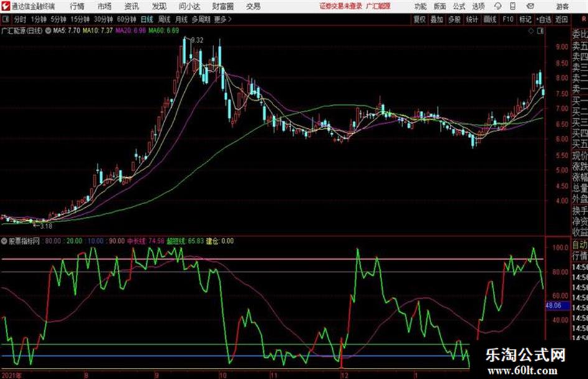Click the 12 month marker on date axis
This screenshot has width=588, height=379.
[345, 375]
